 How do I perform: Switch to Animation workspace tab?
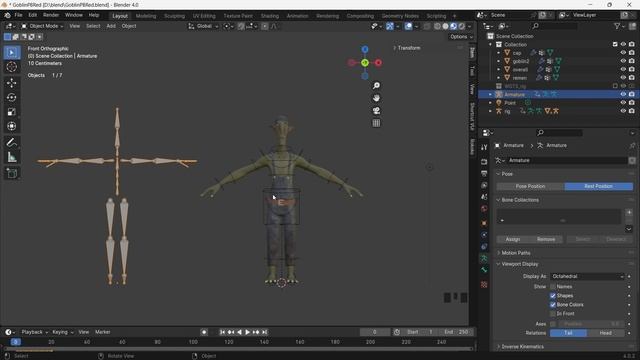pyautogui.click(x=297, y=16)
